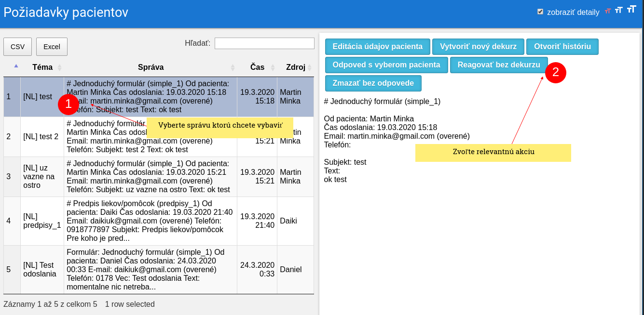The width and height of the screenshot is (644, 315).
Task: Toggle the 'zobraziť detaily' checkbox
Action: click(x=540, y=12)
